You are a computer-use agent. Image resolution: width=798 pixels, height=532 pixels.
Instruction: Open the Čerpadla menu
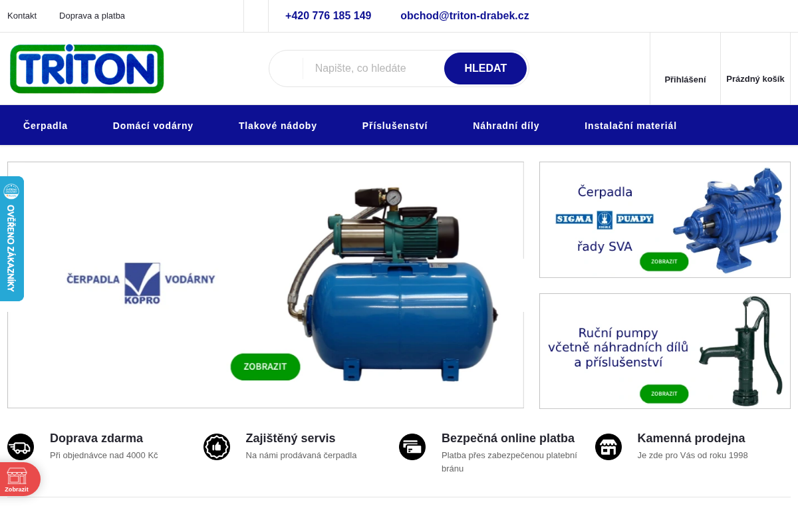[45, 126]
